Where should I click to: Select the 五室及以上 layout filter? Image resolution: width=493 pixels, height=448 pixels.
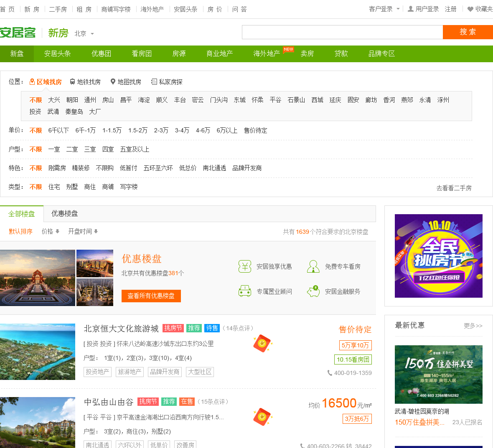click(x=135, y=149)
